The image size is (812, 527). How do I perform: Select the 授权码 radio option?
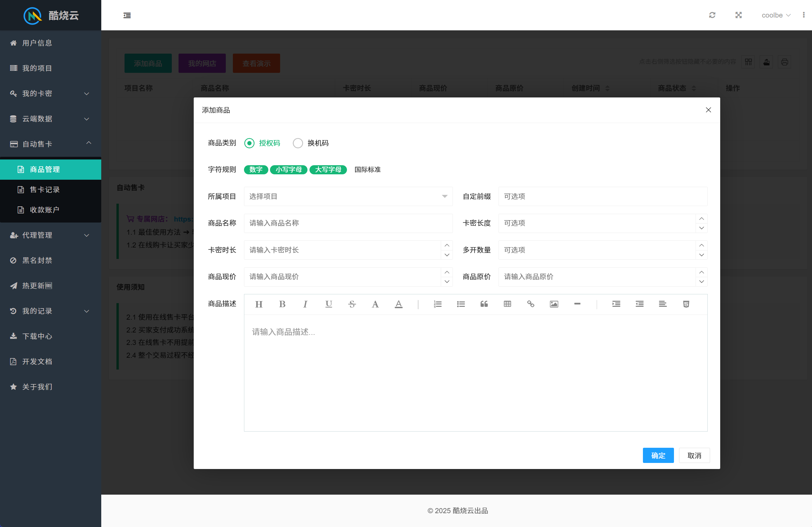pos(249,143)
